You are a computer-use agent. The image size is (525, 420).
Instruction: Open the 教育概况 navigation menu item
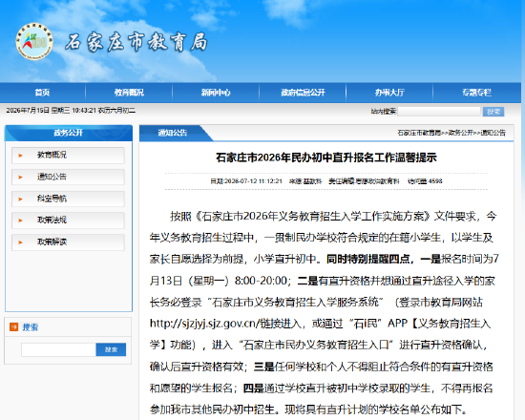coord(129,93)
